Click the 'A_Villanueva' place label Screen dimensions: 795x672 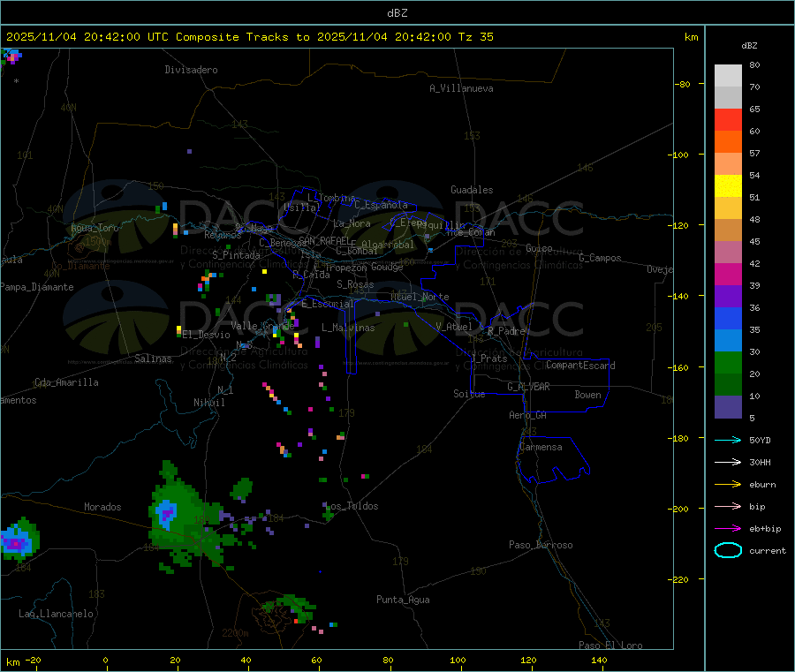[x=461, y=88]
